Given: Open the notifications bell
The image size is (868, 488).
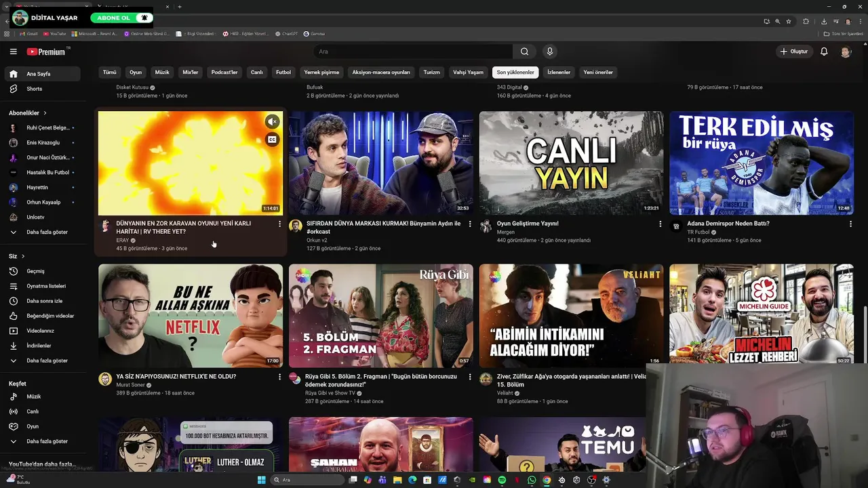Looking at the screenshot, I should tap(824, 52).
